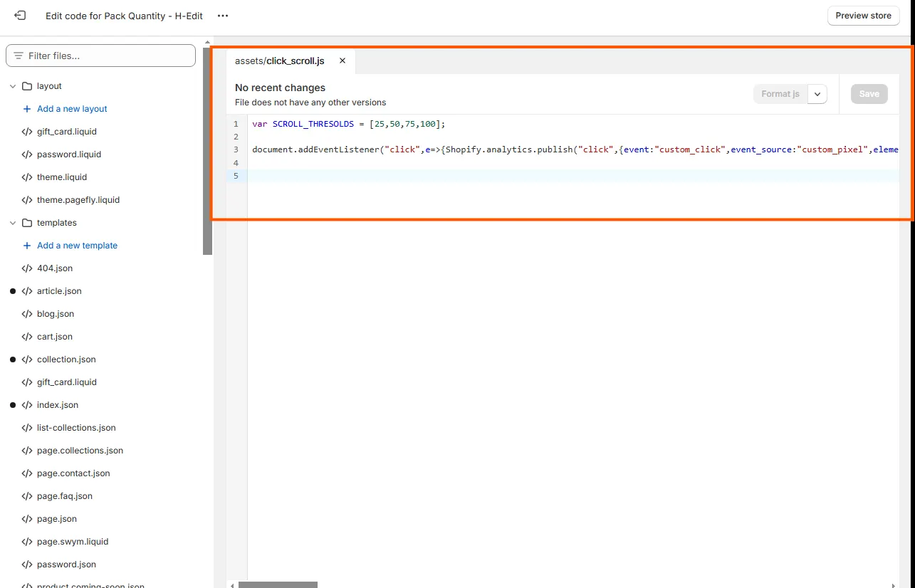Open gift_card.liquid under layout folder
The height and width of the screenshot is (588, 915).
67,132
